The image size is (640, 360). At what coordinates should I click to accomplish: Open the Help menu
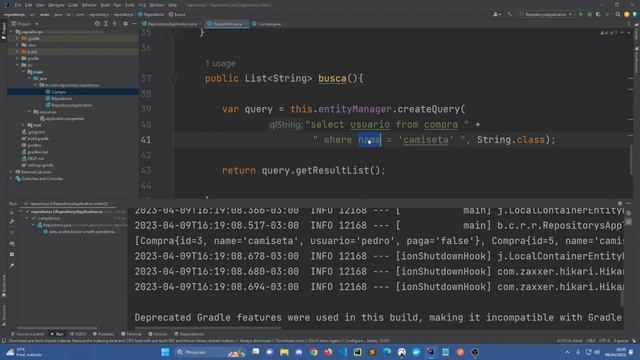click(173, 5)
